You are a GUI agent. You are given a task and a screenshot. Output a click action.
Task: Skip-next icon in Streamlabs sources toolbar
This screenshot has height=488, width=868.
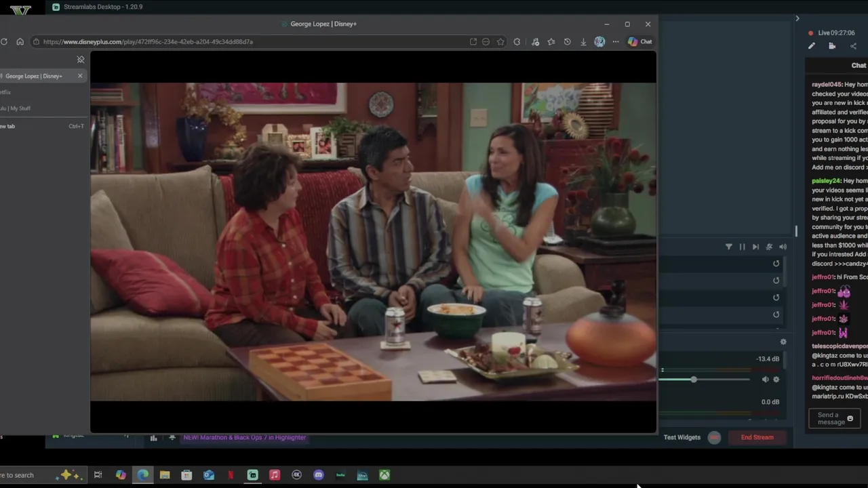pyautogui.click(x=755, y=247)
